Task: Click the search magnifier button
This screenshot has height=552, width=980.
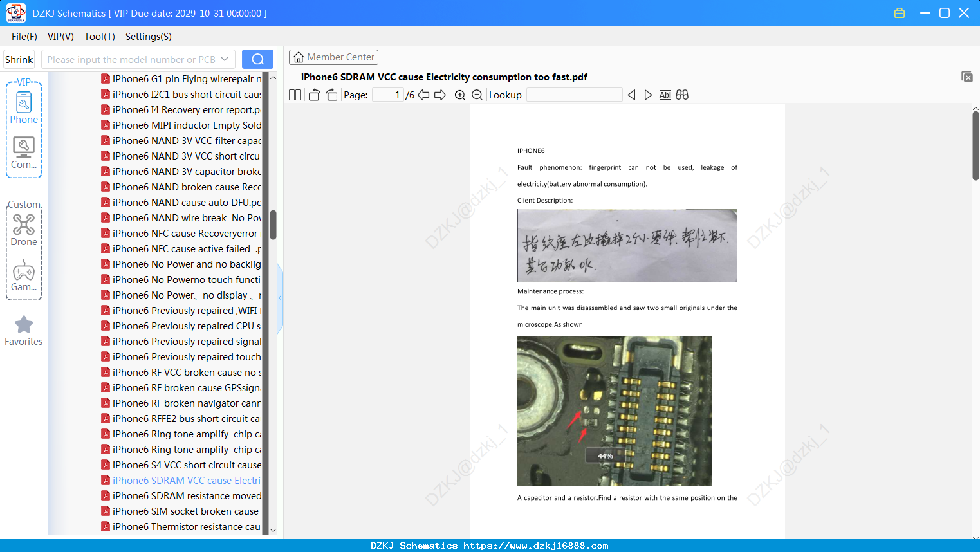Action: (257, 59)
